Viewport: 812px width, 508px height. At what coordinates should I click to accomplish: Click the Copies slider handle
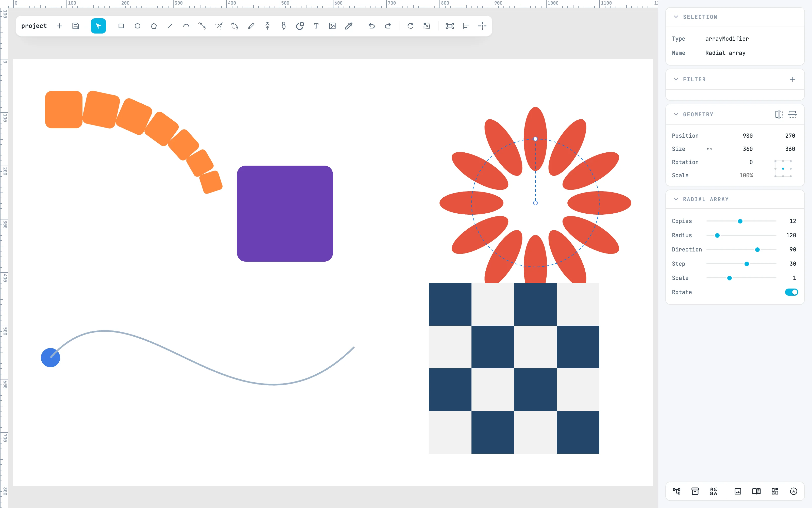740,221
